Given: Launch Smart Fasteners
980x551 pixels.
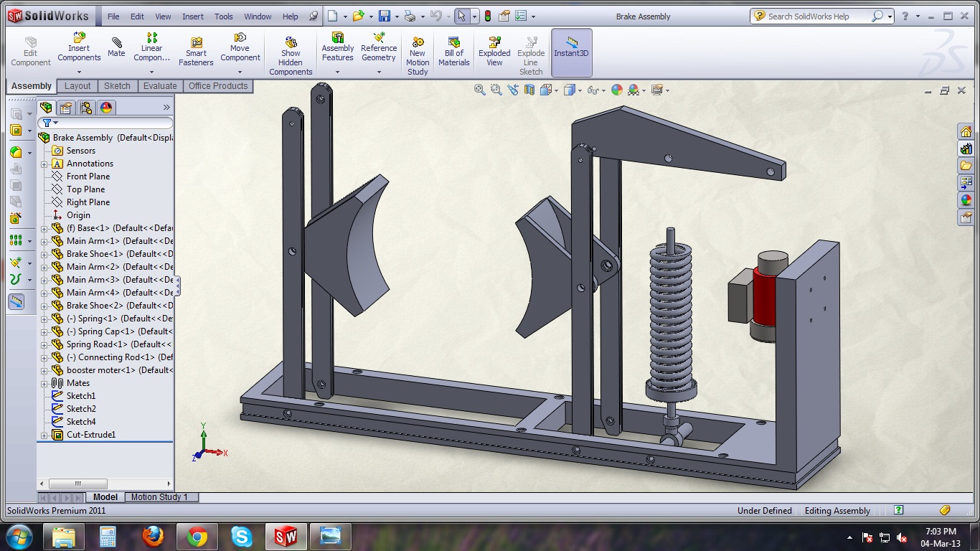Looking at the screenshot, I should click(196, 52).
